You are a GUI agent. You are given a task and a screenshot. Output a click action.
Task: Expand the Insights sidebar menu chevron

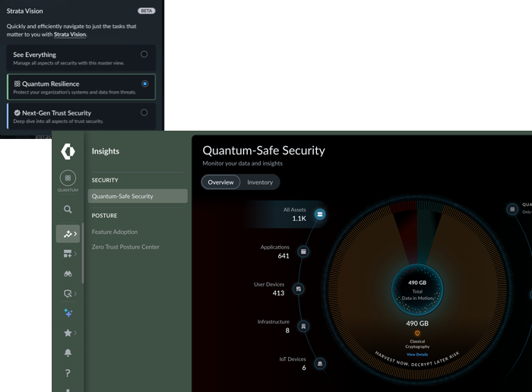(x=75, y=234)
